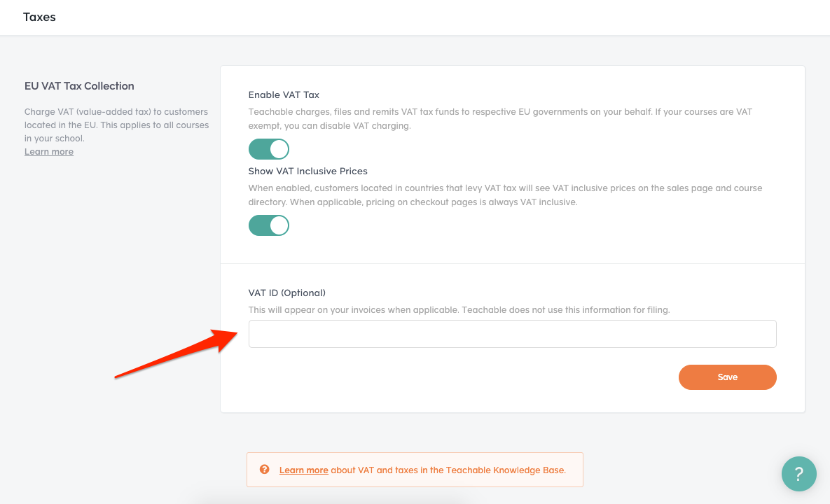Click the orange Save button
The width and height of the screenshot is (830, 504).
coord(727,377)
